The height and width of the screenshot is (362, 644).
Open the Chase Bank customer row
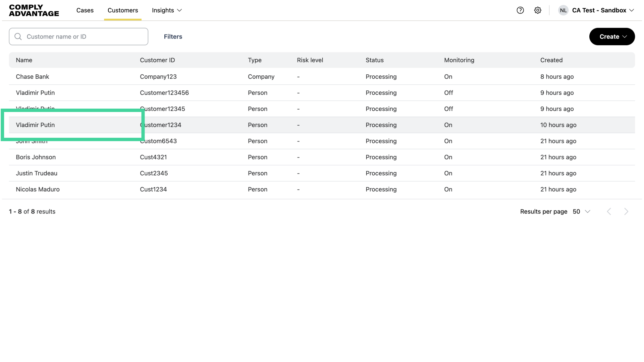click(33, 77)
